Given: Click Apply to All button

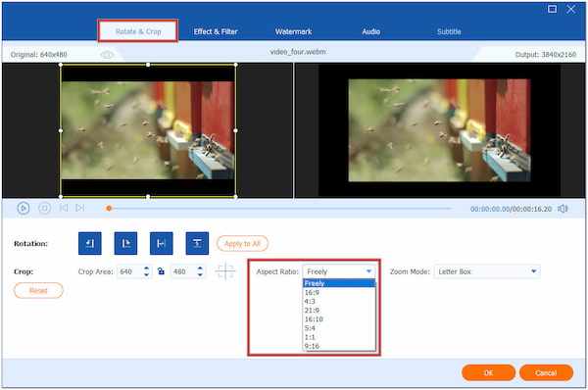Looking at the screenshot, I should coord(242,243).
